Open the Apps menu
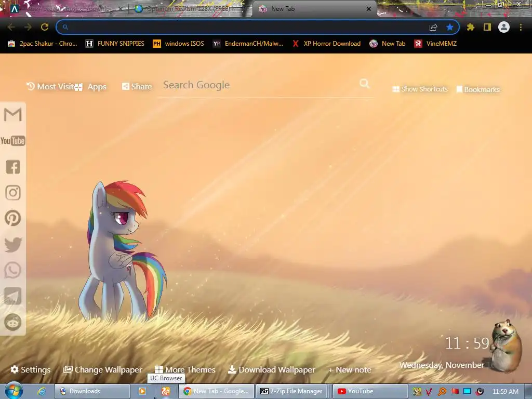 coord(90,87)
